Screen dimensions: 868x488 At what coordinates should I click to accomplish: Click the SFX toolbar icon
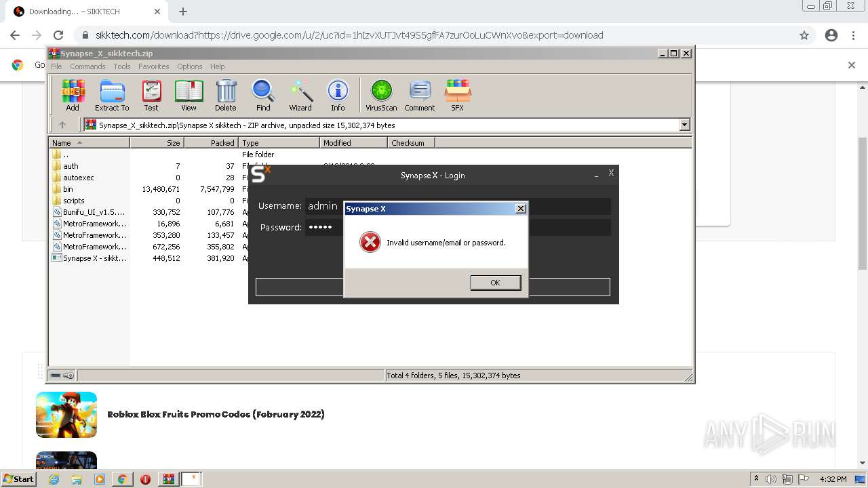coord(458,95)
